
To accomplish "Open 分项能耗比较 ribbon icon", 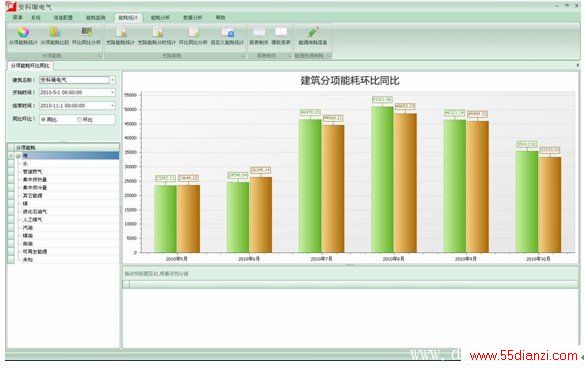I will [x=55, y=32].
